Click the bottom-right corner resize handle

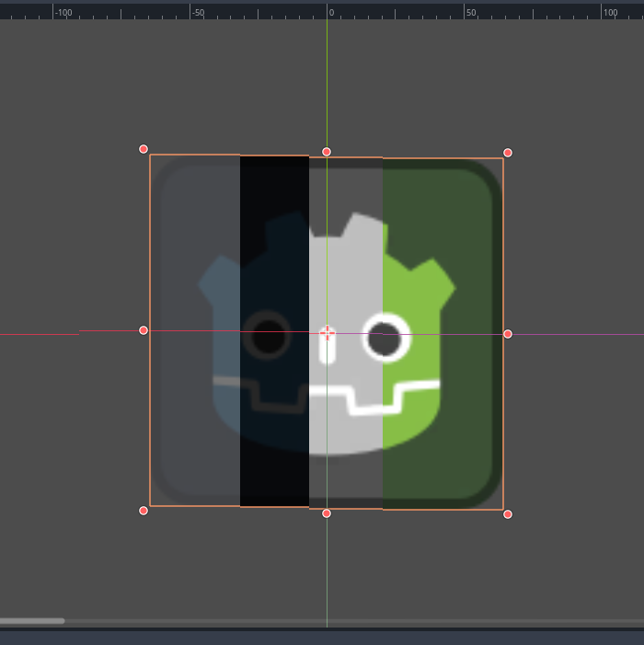(x=508, y=514)
